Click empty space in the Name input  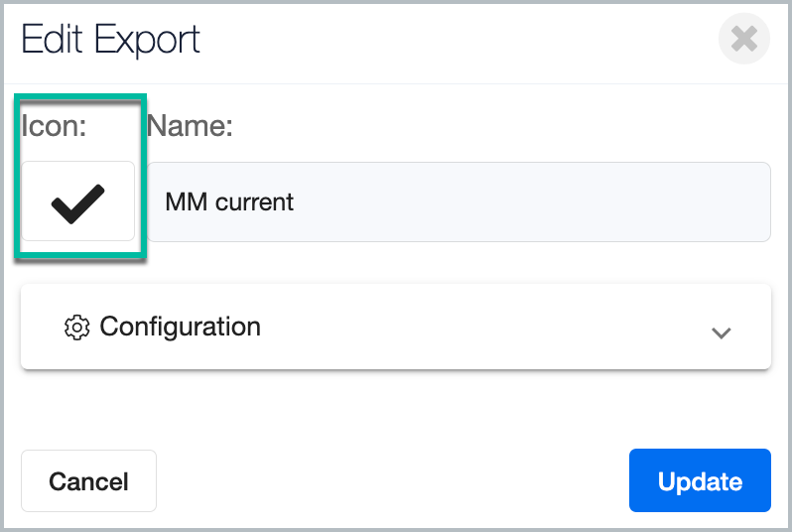[x=530, y=202]
